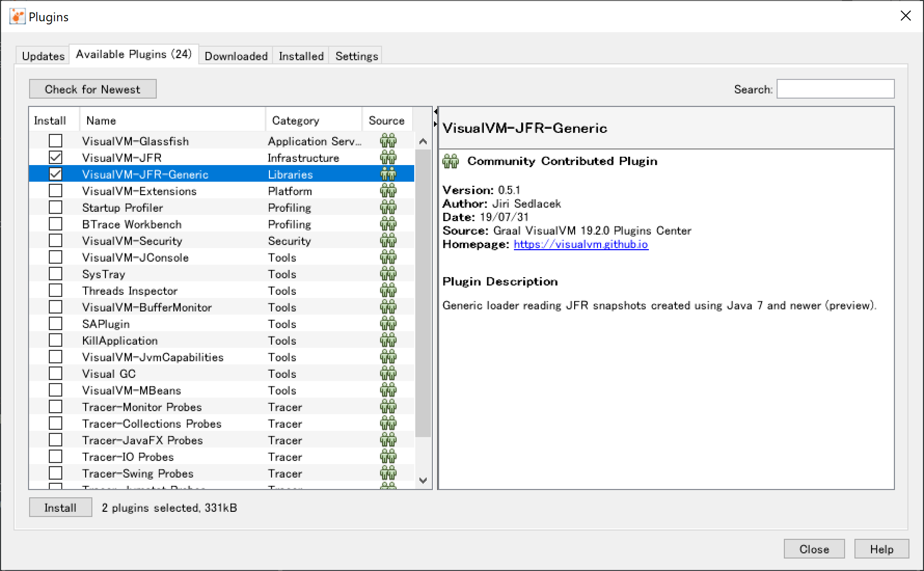This screenshot has height=571, width=924.
Task: Click the plugin list vertical scrollbar thumb
Action: 423,293
